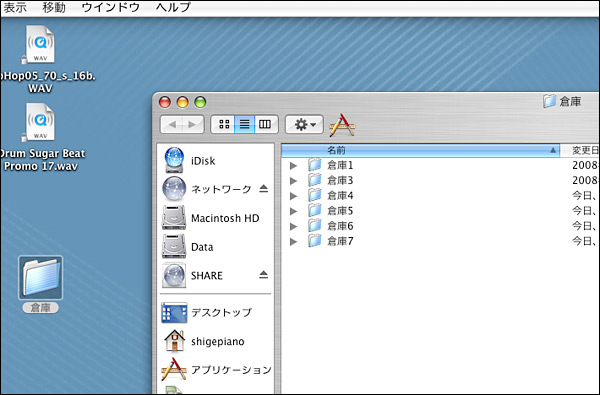Click the 倉庫5 folder icon
This screenshot has height=395, width=600.
[315, 211]
